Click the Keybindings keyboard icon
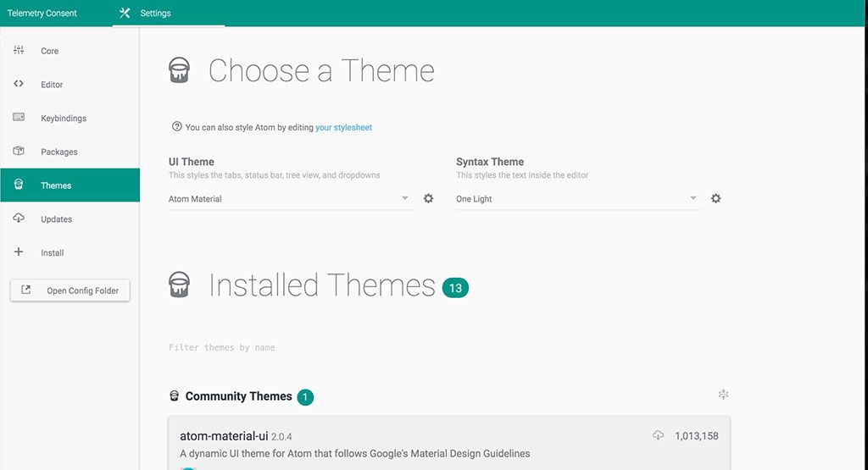The image size is (868, 470). 19,117
